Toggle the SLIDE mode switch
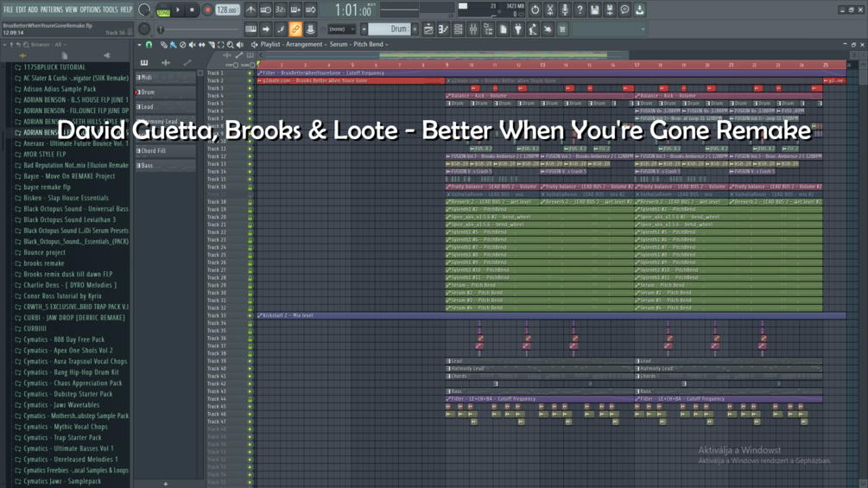The width and height of the screenshot is (868, 488). pyautogui.click(x=252, y=66)
